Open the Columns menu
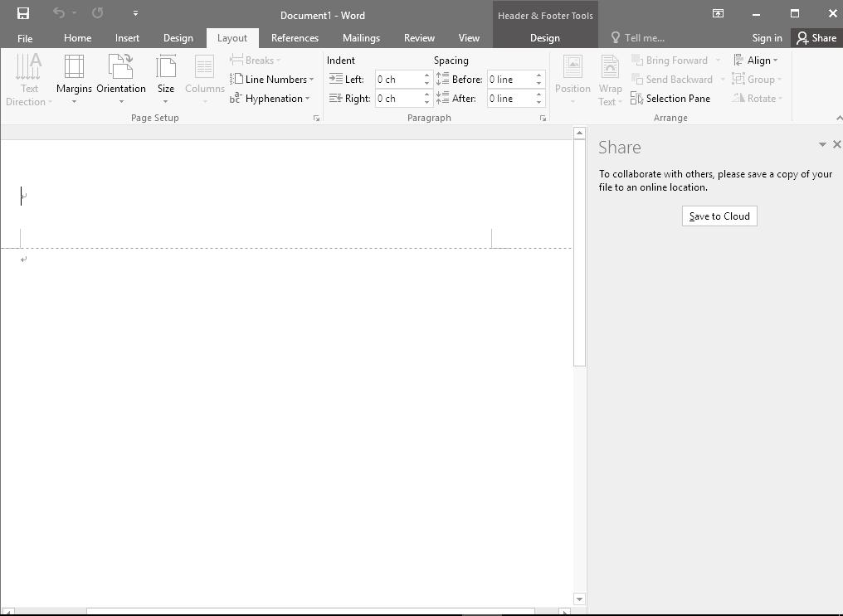The height and width of the screenshot is (616, 843). [204, 80]
